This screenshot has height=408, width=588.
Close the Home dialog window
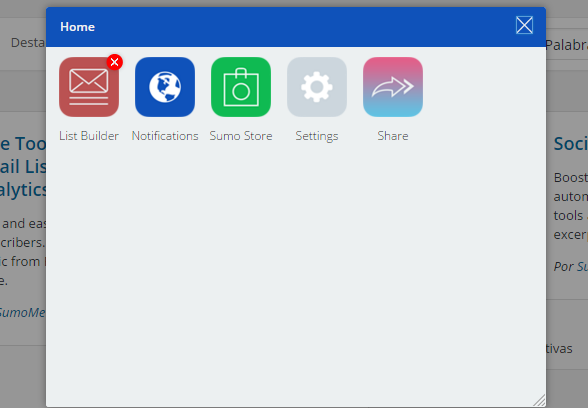click(x=524, y=26)
